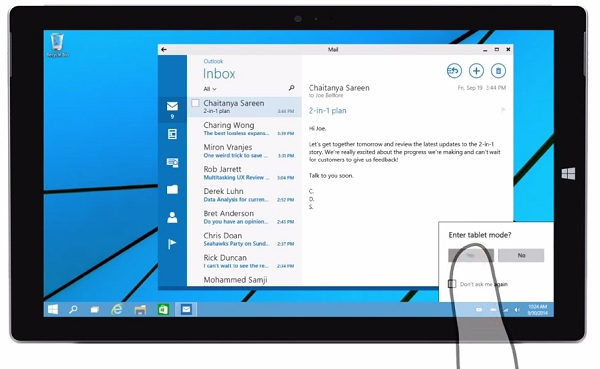
Task: Flag the open 2-in-1 plan email
Action: point(503,110)
